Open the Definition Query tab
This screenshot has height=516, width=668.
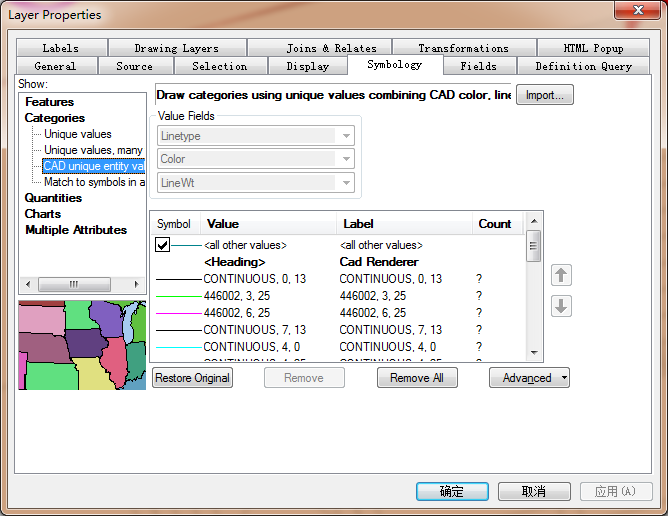[584, 66]
